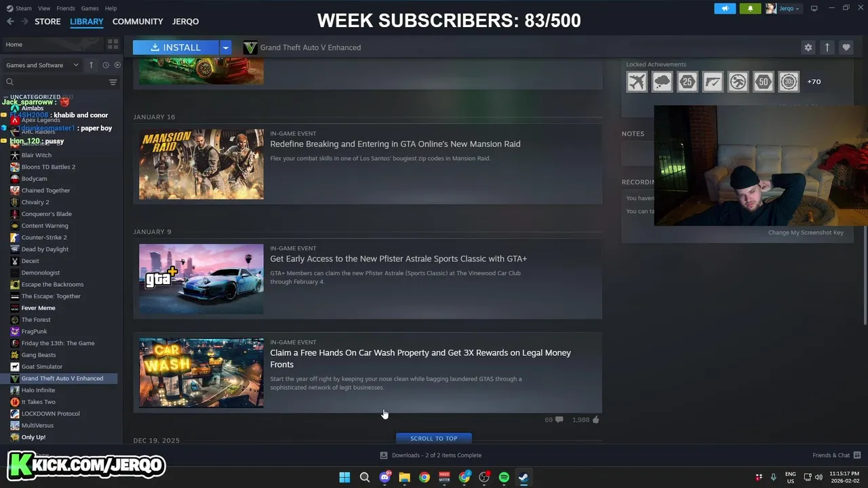The height and width of the screenshot is (488, 868).
Task: Open the Steam announcements megaphone button
Action: pyautogui.click(x=725, y=8)
